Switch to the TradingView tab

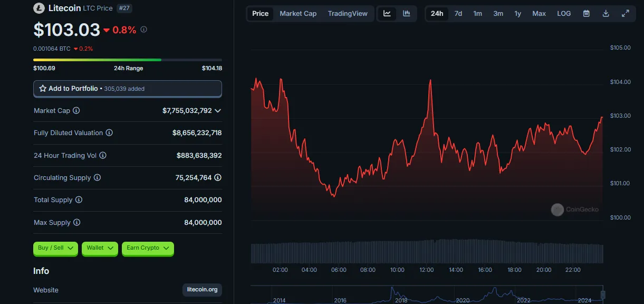pyautogui.click(x=348, y=14)
